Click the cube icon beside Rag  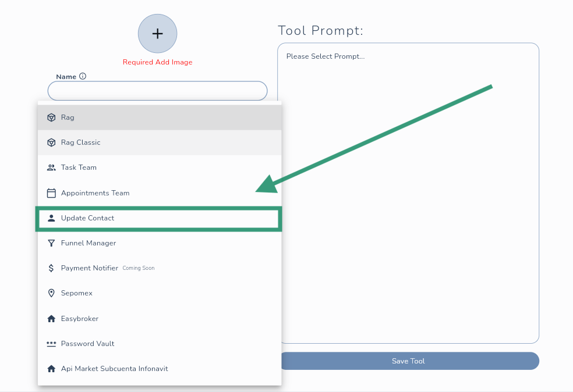(x=51, y=117)
